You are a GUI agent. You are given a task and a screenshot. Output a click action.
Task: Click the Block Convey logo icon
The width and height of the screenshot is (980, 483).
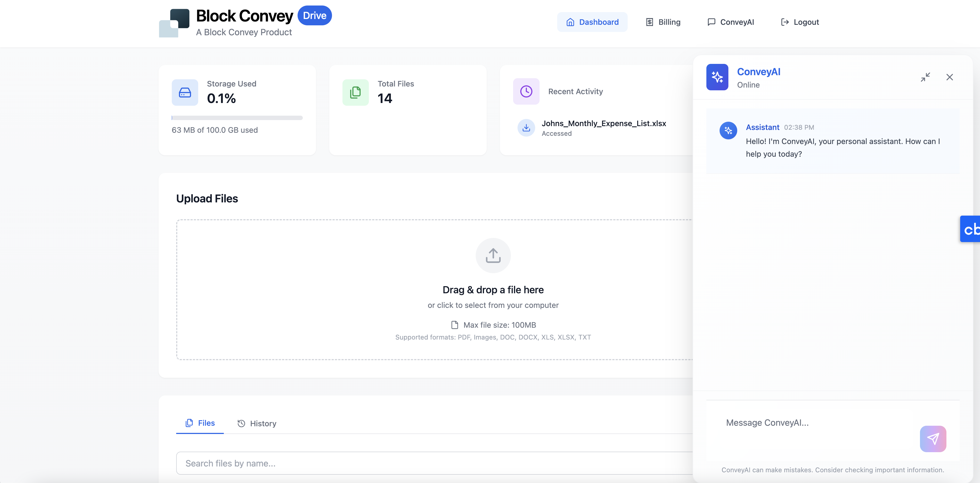tap(174, 23)
